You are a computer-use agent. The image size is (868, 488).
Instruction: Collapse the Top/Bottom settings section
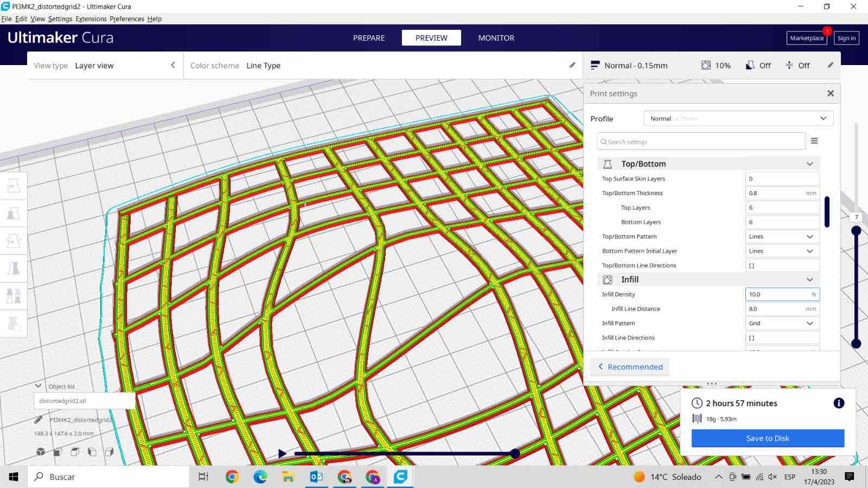pyautogui.click(x=709, y=164)
